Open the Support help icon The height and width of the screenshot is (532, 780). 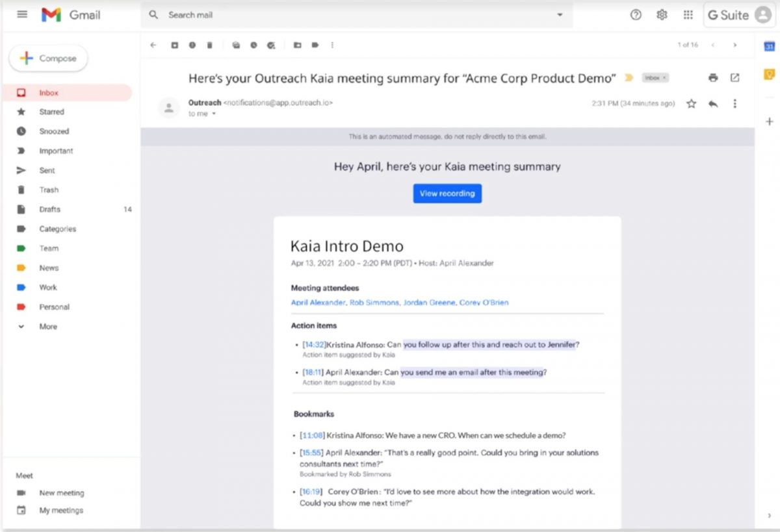[x=636, y=15]
